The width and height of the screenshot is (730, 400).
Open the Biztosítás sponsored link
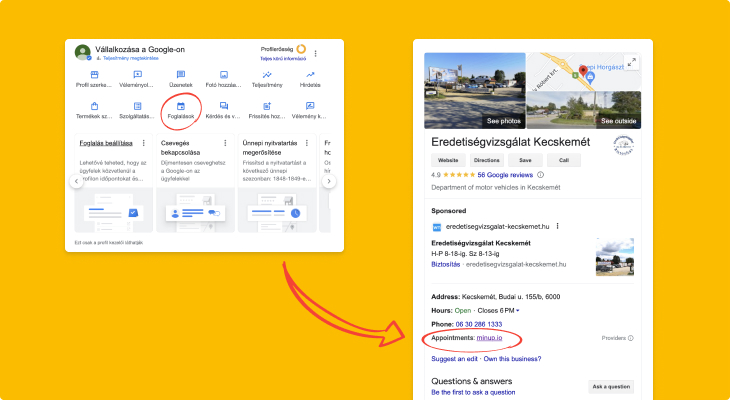446,264
